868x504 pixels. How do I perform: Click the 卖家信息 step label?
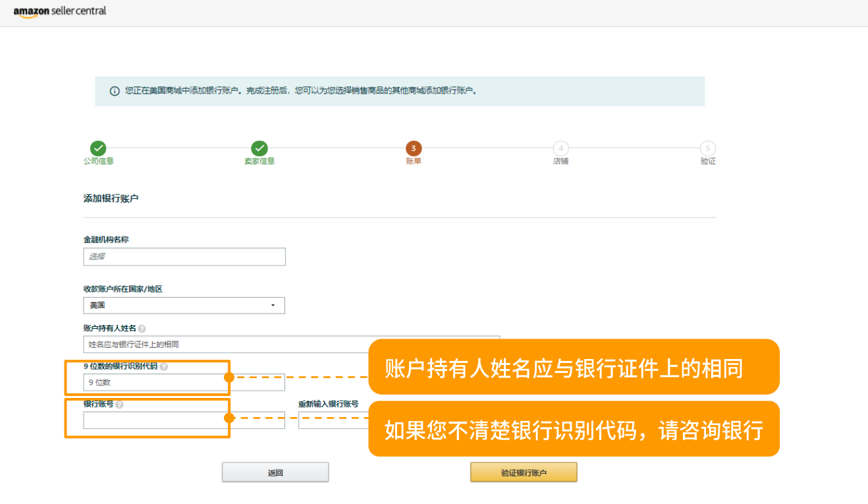pos(259,161)
